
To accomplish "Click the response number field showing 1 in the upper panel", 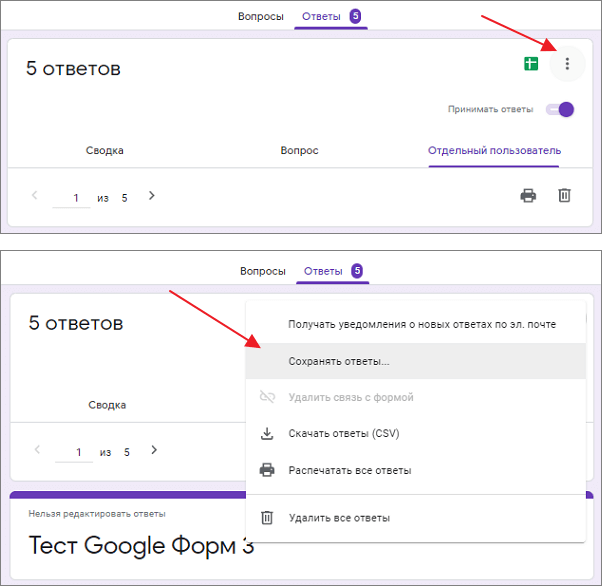I will (71, 198).
